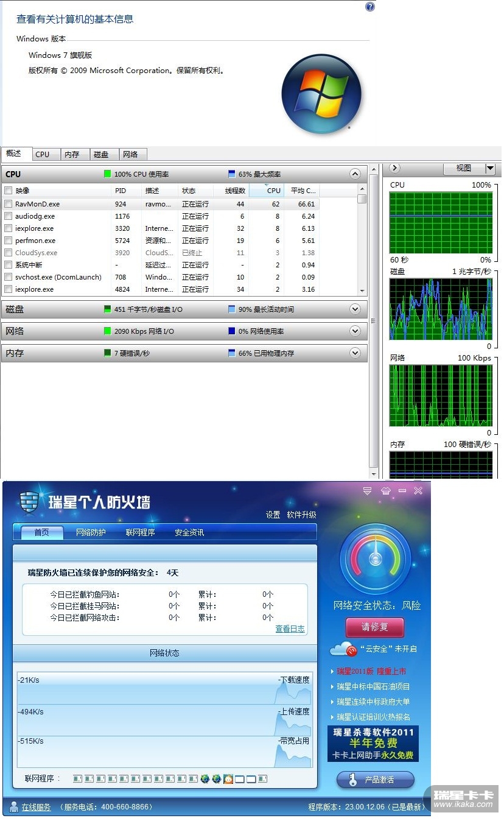Check the 系统中断 row checkbox
Image resolution: width=504 pixels, height=821 pixels.
(x=8, y=265)
